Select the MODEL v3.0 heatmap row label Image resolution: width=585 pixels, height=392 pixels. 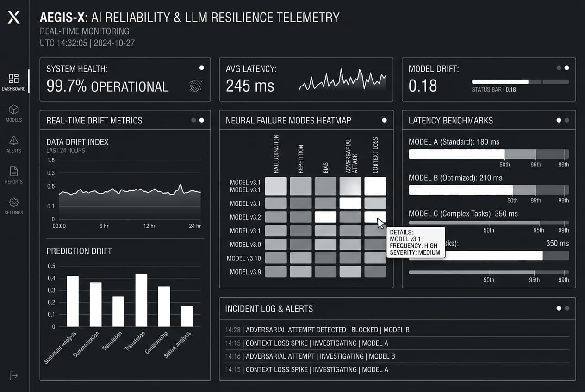[x=245, y=245]
